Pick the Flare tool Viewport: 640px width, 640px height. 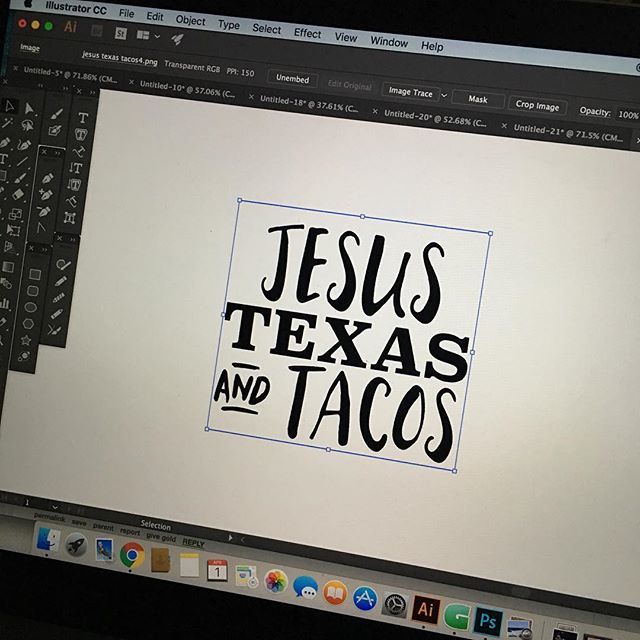tap(24, 356)
